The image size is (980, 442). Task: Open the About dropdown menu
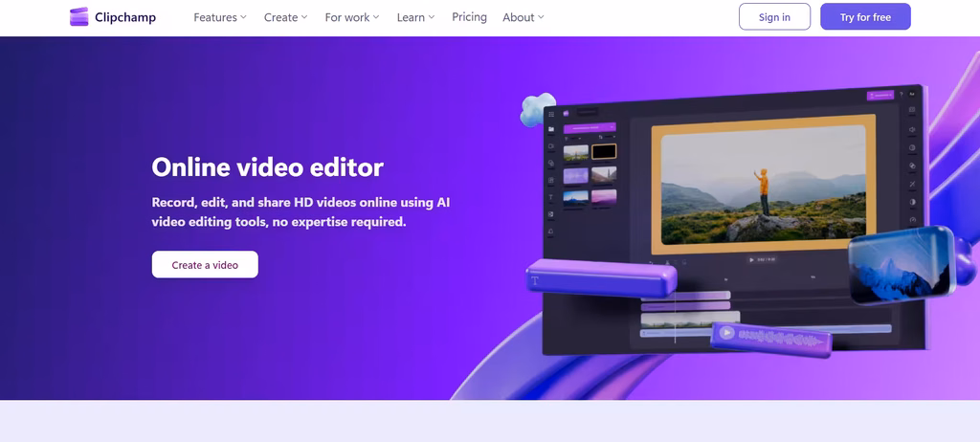(523, 17)
